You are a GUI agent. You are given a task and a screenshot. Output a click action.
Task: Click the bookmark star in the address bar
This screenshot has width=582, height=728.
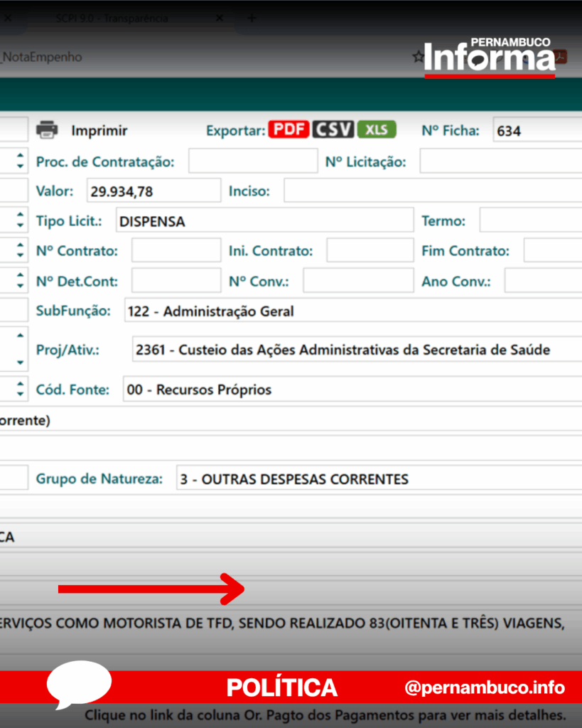[x=418, y=57]
